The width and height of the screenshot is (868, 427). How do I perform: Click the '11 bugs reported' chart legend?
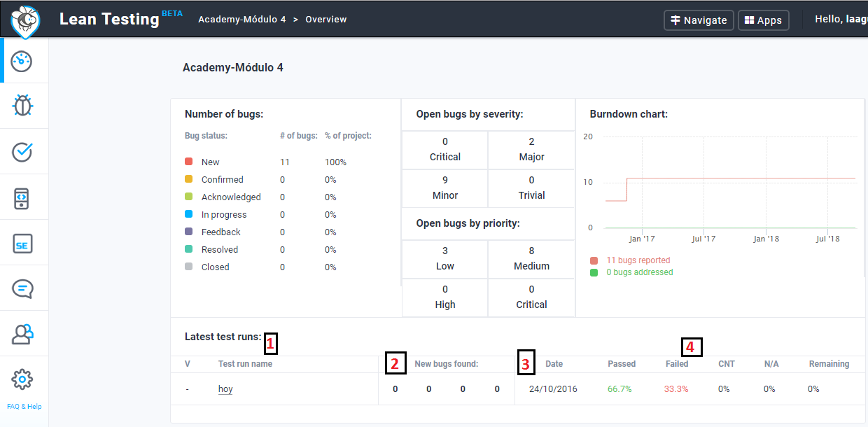pos(638,260)
